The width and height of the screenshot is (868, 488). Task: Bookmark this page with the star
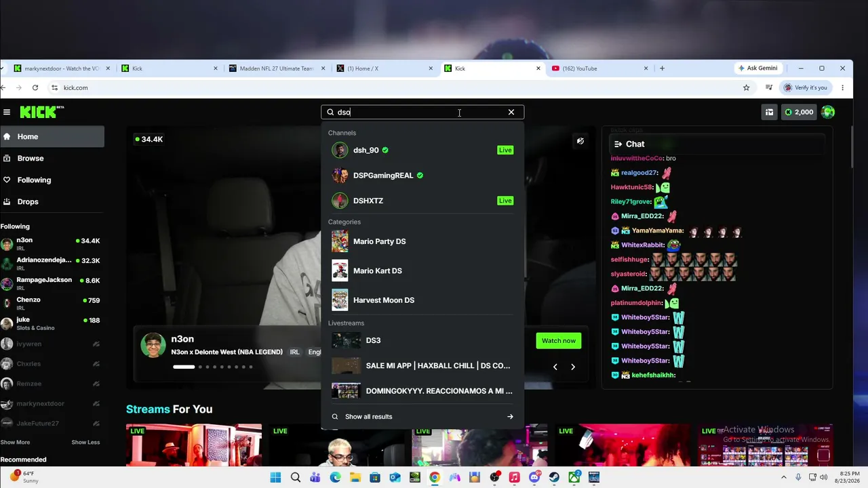pos(746,87)
